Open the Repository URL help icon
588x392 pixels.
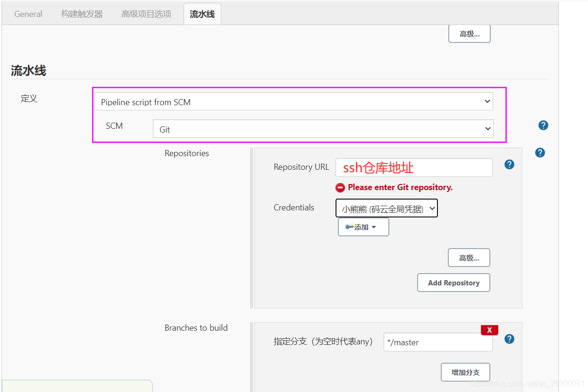point(509,164)
